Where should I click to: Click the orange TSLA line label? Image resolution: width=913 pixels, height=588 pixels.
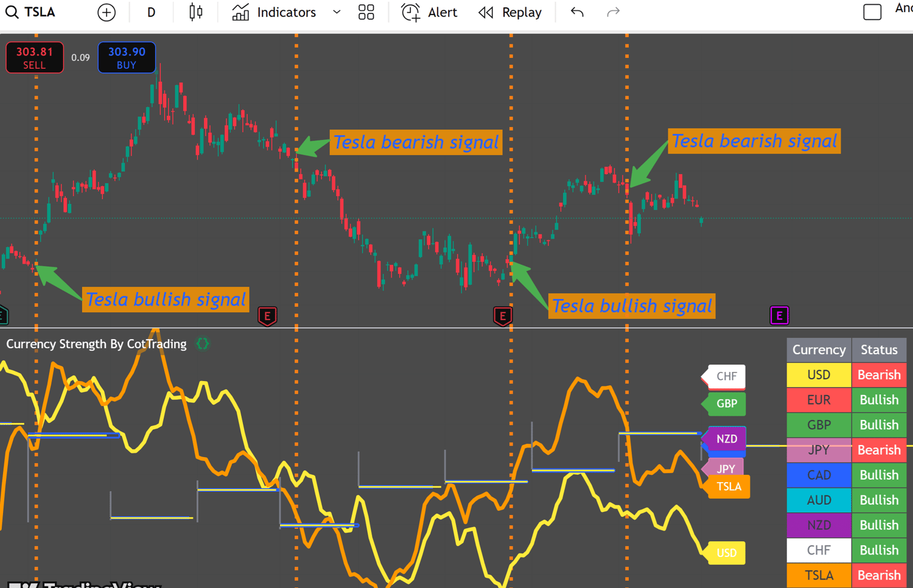point(728,486)
